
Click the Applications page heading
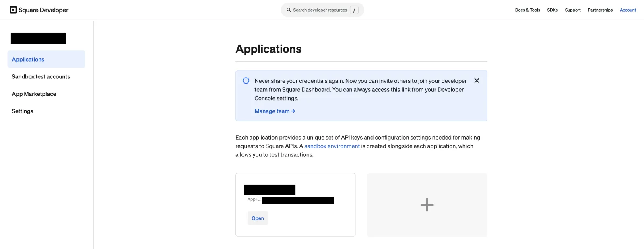[x=268, y=49]
